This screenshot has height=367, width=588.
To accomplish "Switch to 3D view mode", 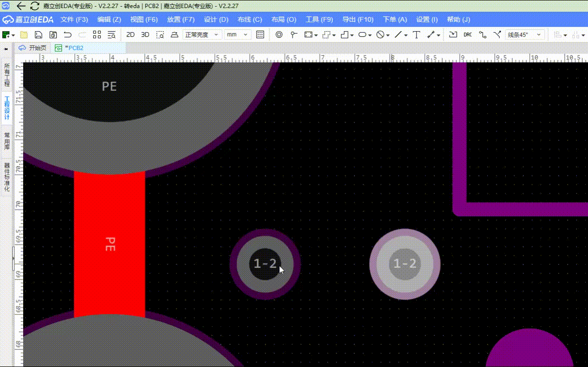I will pos(145,35).
